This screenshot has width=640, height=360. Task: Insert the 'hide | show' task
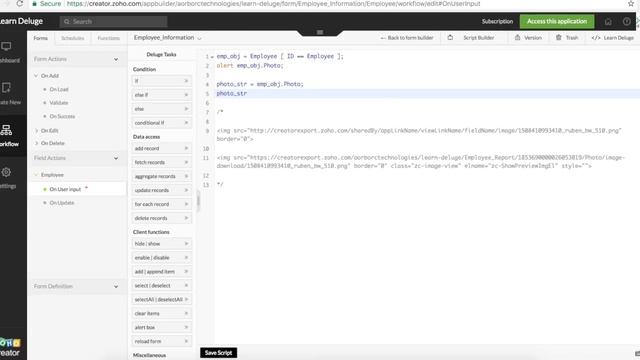tap(162, 244)
